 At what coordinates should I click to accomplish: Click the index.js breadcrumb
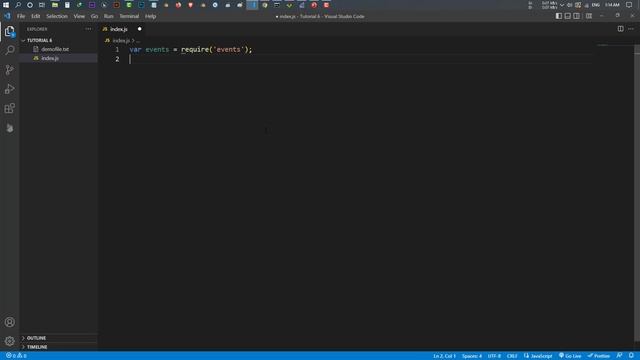coord(121,40)
